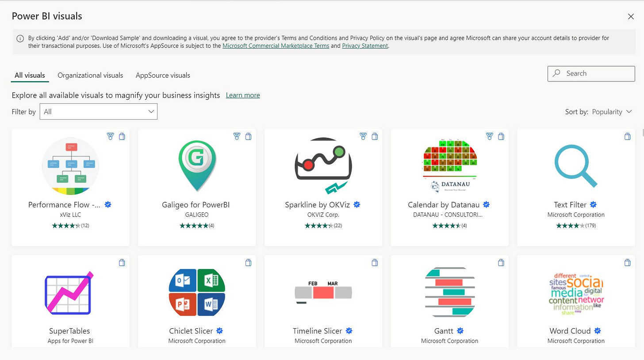Click the Performance Flow star rating (12)
Image resolution: width=644 pixels, height=360 pixels.
pyautogui.click(x=71, y=226)
